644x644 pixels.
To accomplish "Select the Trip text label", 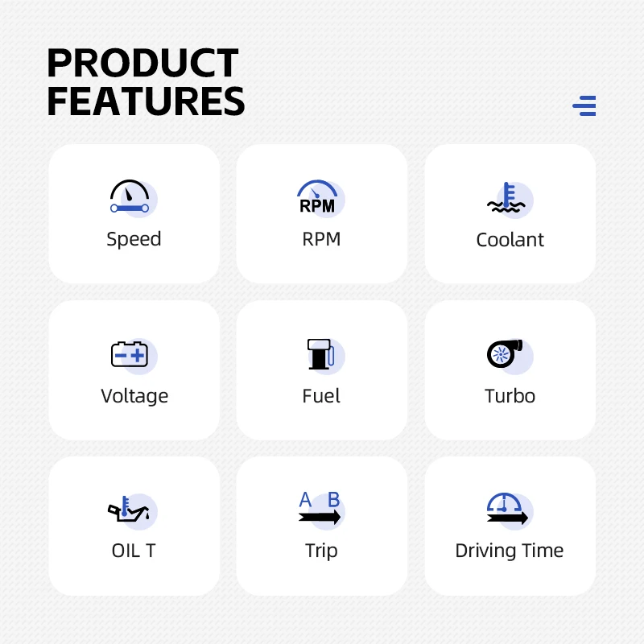I will (x=321, y=551).
